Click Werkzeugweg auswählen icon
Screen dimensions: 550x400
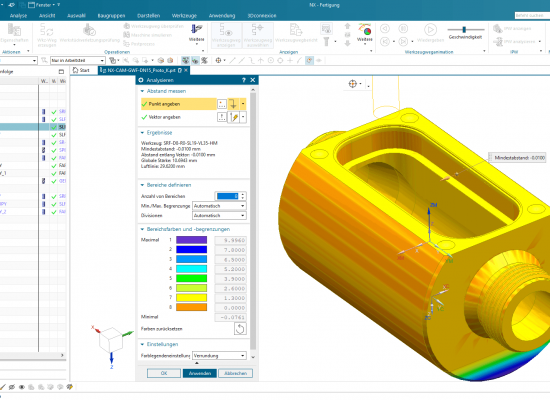tap(257, 35)
